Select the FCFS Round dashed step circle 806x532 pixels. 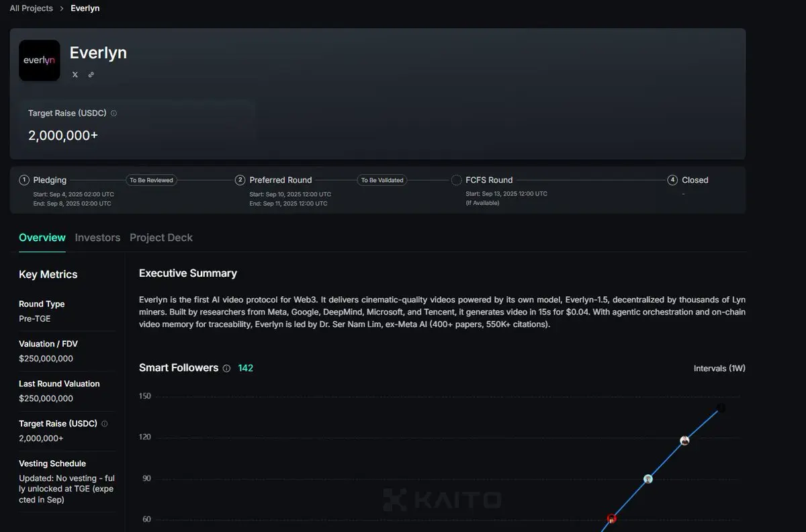457,180
